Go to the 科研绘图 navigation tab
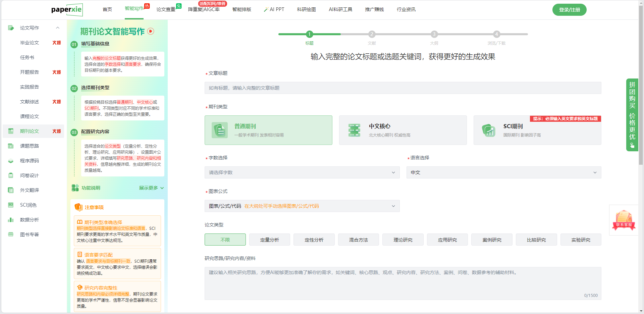The width and height of the screenshot is (644, 314). click(x=306, y=9)
